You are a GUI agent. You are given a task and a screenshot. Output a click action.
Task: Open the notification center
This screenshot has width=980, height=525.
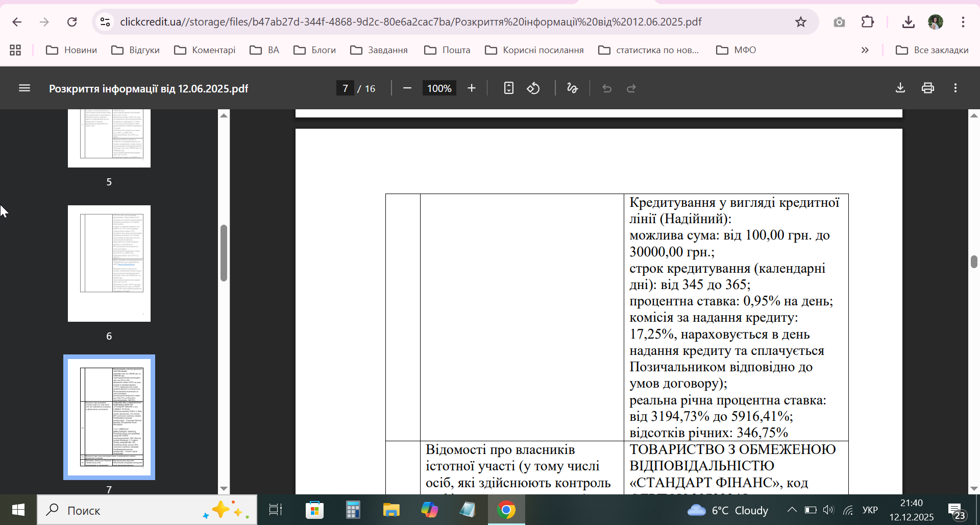(956, 510)
